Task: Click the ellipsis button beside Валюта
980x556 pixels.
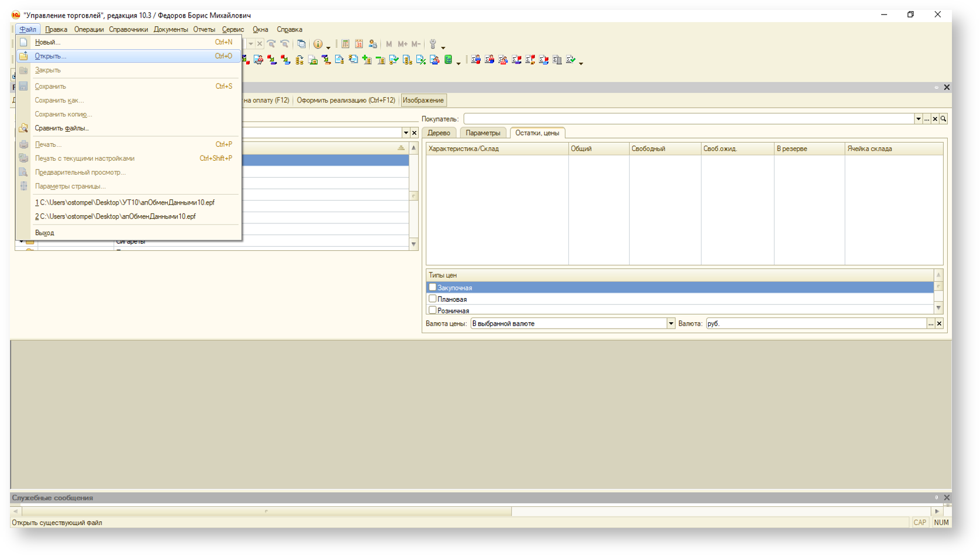Action: 931,323
